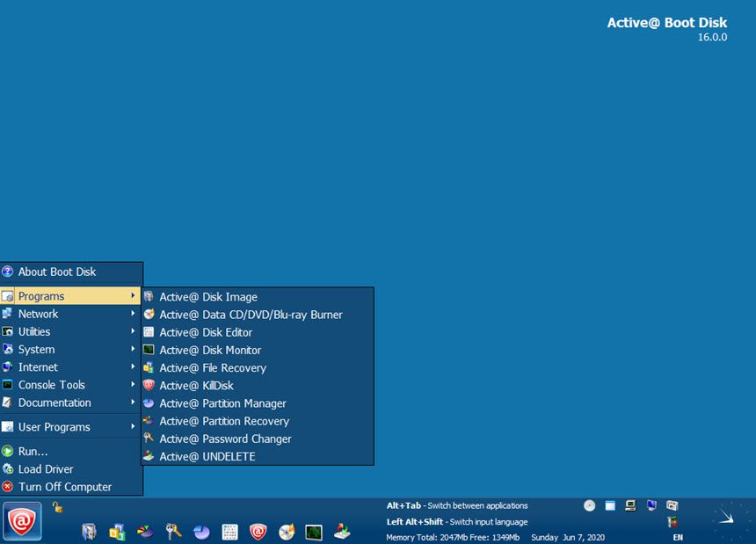This screenshot has height=544, width=756.
Task: Expand the User Programs submenu arrow
Action: pyautogui.click(x=133, y=426)
